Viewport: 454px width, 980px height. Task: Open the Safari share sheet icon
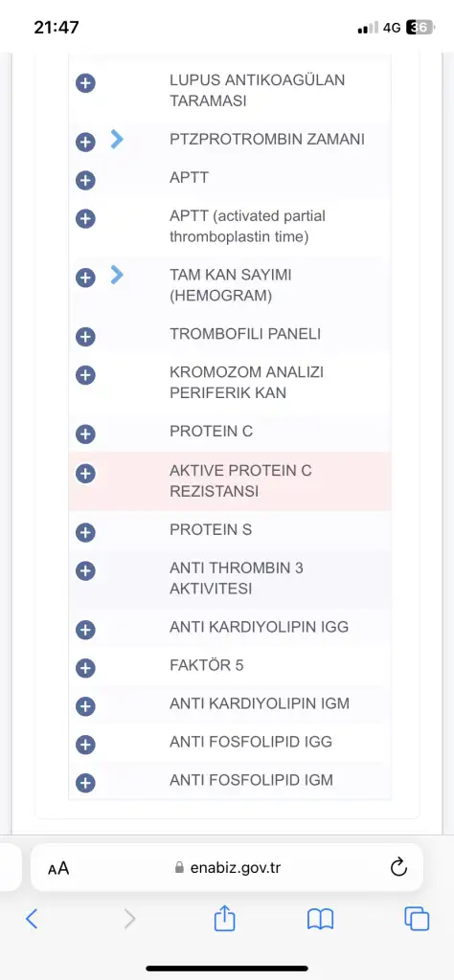(x=224, y=919)
